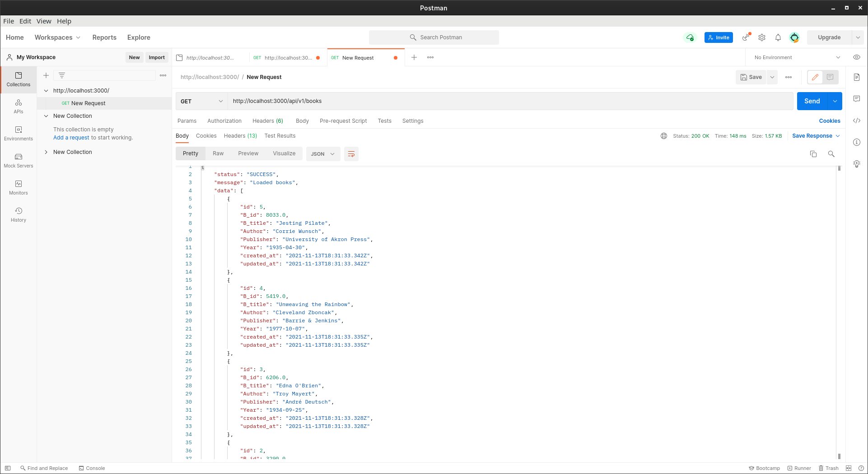Open Settings gear icon in header
Image resolution: width=868 pixels, height=474 pixels.
coord(762,37)
